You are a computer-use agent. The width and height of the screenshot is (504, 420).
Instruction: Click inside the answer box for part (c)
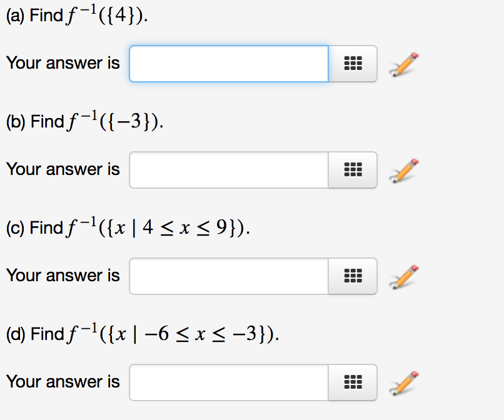[x=228, y=276]
